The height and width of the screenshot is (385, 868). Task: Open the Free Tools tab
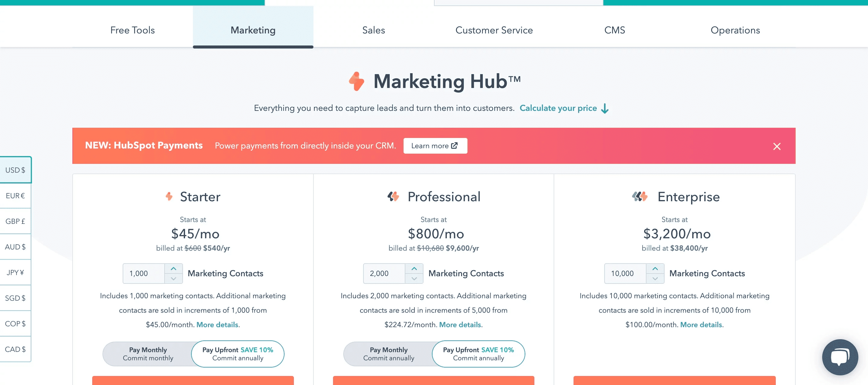(132, 30)
